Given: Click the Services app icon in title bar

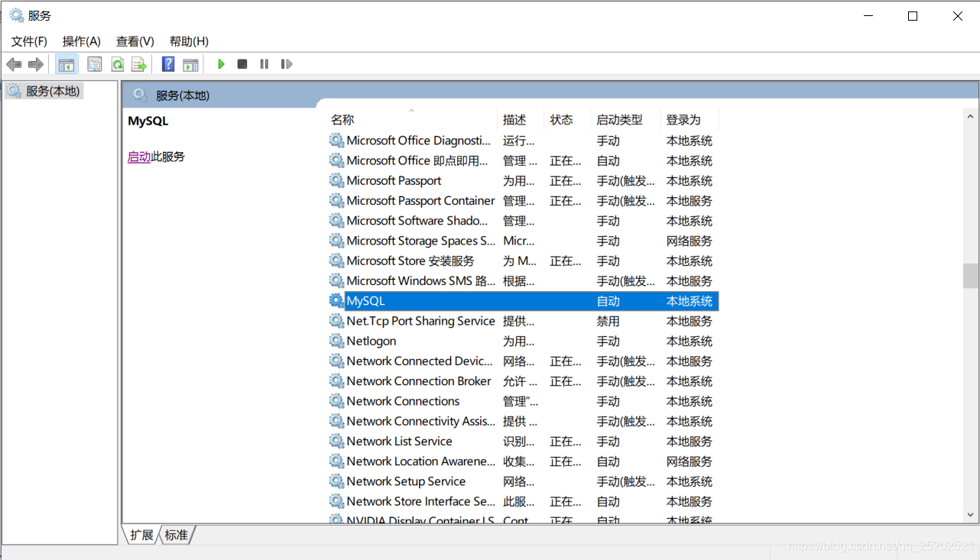Looking at the screenshot, I should coord(16,15).
